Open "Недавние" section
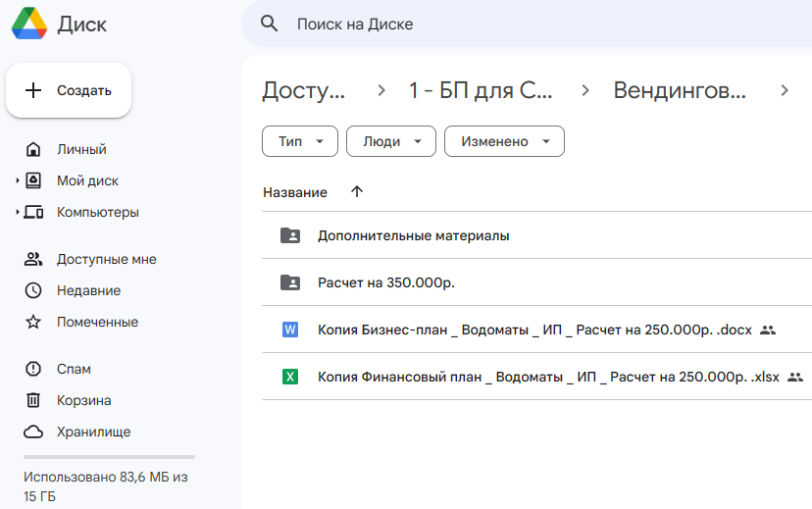This screenshot has height=509, width=812. [88, 290]
